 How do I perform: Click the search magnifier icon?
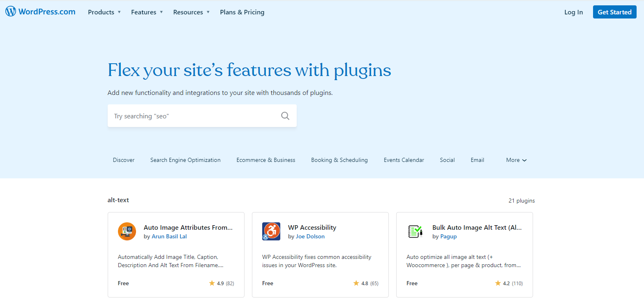[x=285, y=116]
